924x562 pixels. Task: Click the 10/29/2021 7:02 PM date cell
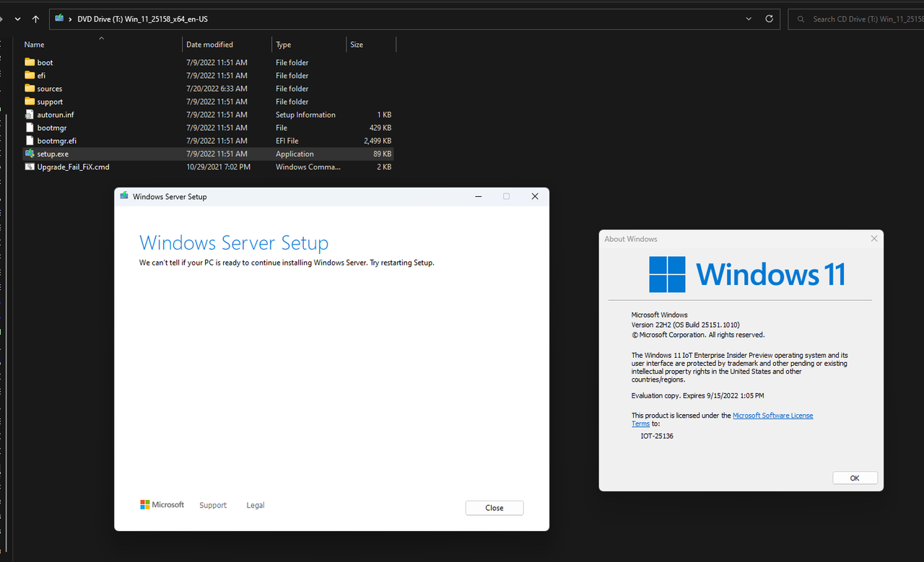[218, 167]
